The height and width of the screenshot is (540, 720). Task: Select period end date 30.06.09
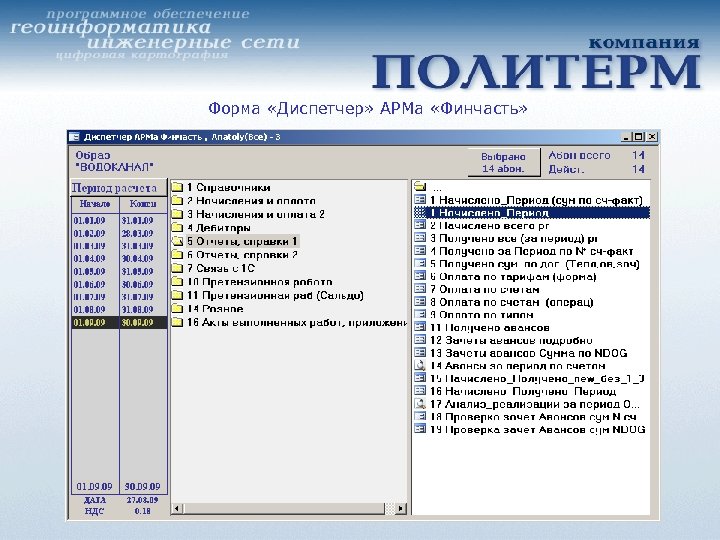coord(137,284)
